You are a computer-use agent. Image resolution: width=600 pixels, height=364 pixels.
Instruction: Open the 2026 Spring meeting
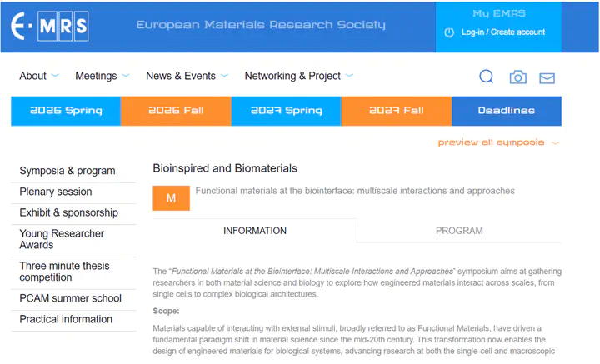click(x=66, y=111)
